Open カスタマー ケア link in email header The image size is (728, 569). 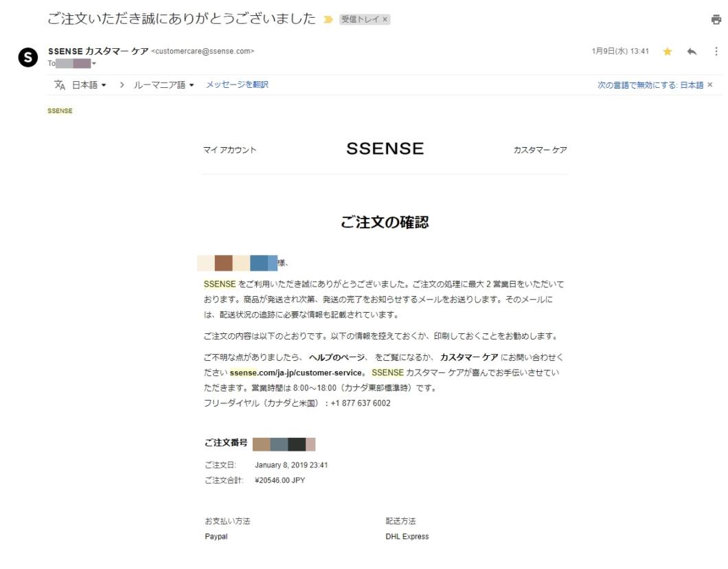coord(540,150)
